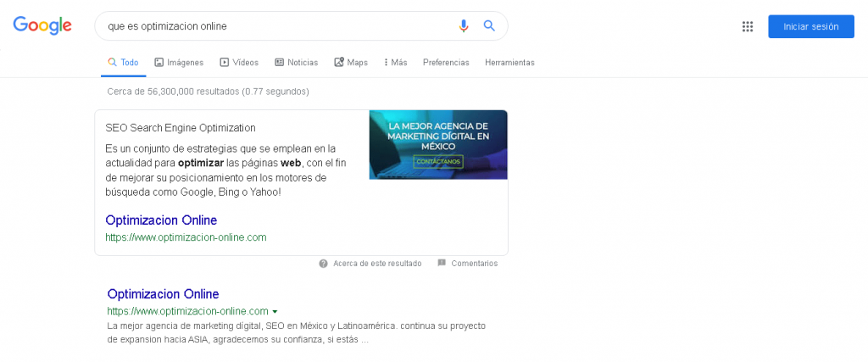Click the Vídeos tab play icon
The height and width of the screenshot is (362, 868).
tap(224, 63)
